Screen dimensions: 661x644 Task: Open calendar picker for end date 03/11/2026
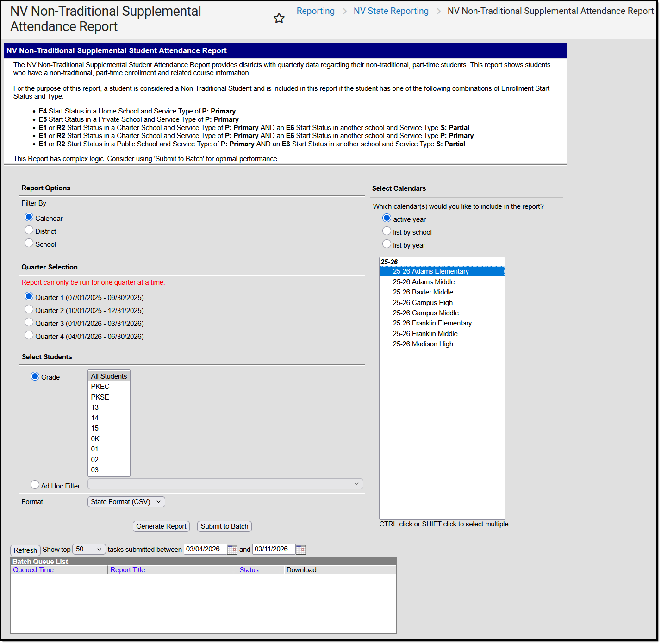tap(301, 550)
